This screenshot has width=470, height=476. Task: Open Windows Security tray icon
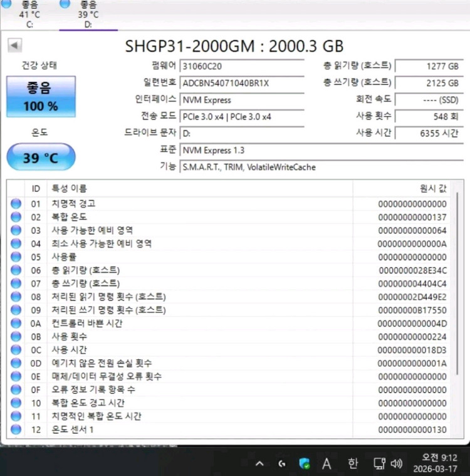click(x=305, y=463)
